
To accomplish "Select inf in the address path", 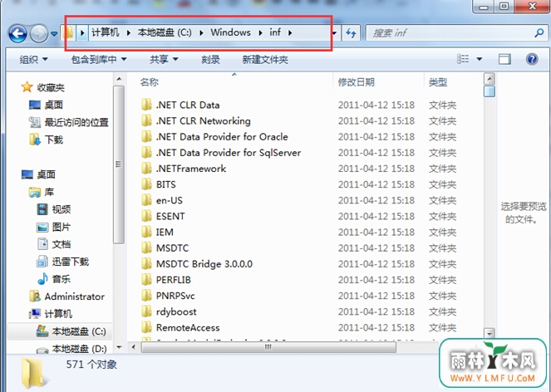I will [275, 32].
